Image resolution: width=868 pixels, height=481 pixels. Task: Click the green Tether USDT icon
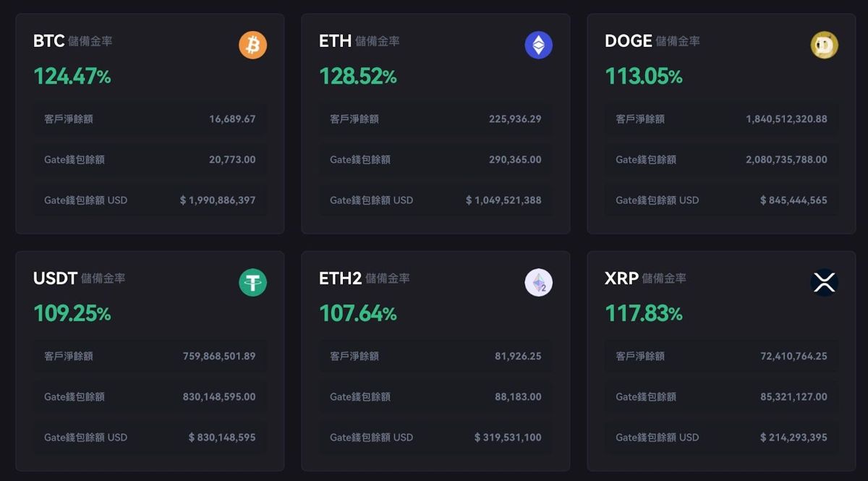pos(253,283)
